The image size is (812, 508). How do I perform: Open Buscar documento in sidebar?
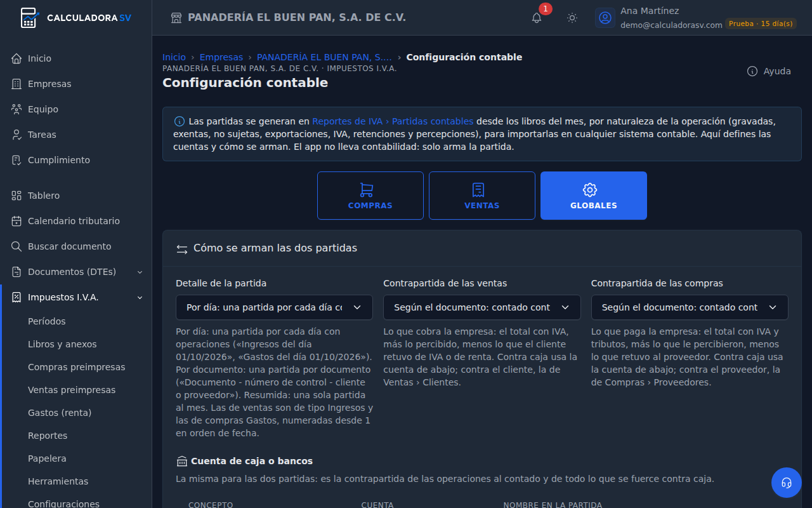[x=76, y=246]
